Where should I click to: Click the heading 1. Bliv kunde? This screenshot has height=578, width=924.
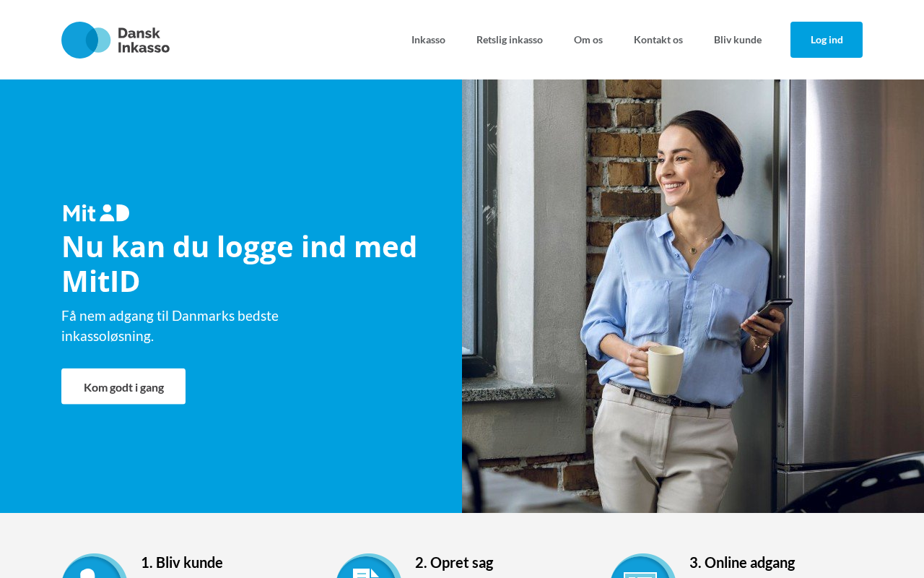(182, 562)
